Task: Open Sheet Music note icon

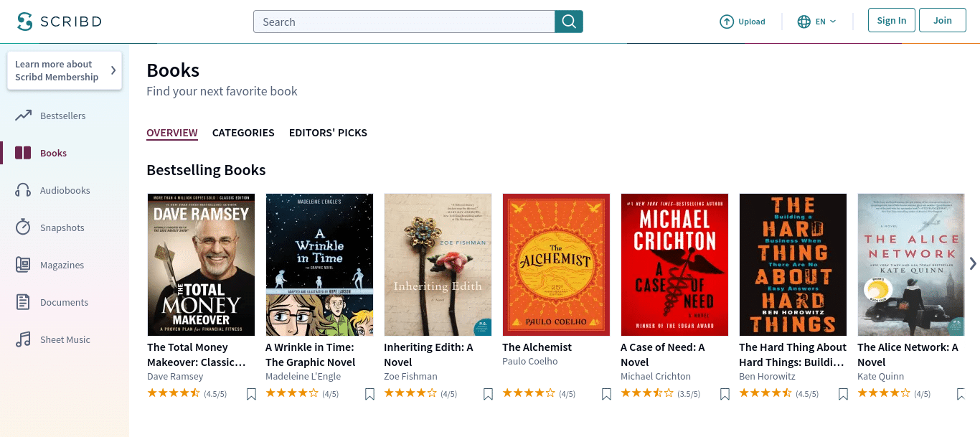Action: 24,339
